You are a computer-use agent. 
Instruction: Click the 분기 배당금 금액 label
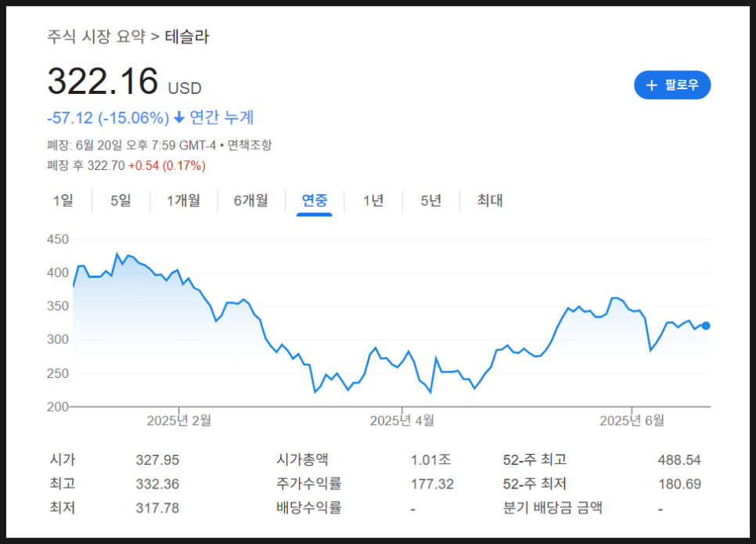tap(553, 507)
